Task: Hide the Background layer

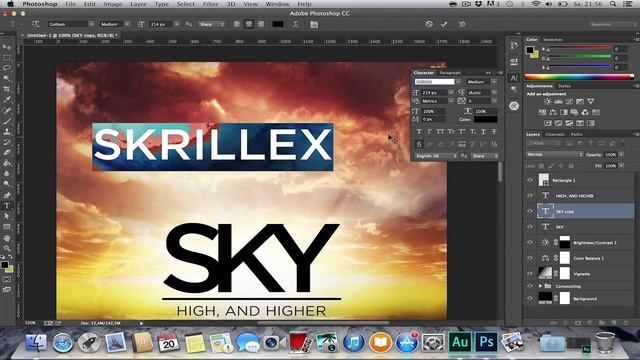Action: coord(530,298)
